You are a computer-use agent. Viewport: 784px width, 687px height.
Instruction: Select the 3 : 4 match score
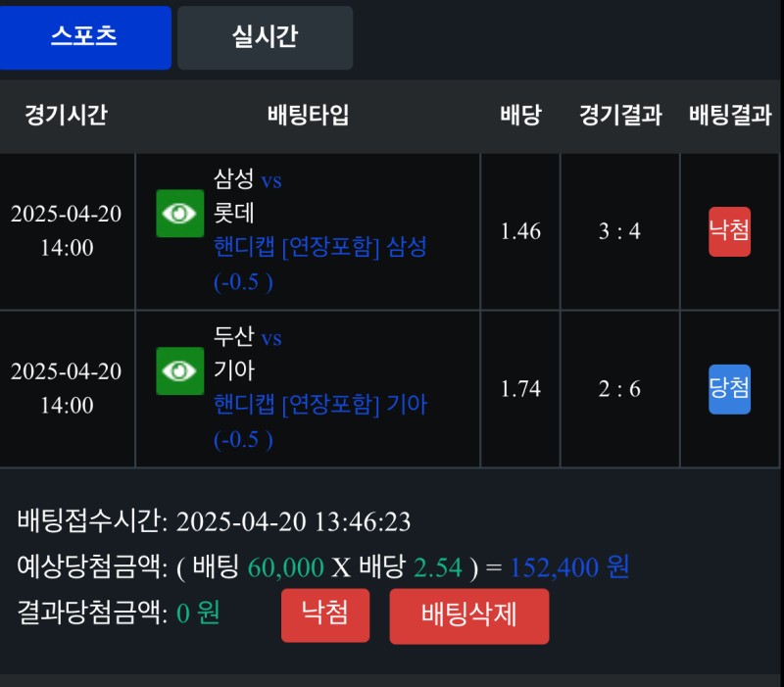[x=619, y=231]
